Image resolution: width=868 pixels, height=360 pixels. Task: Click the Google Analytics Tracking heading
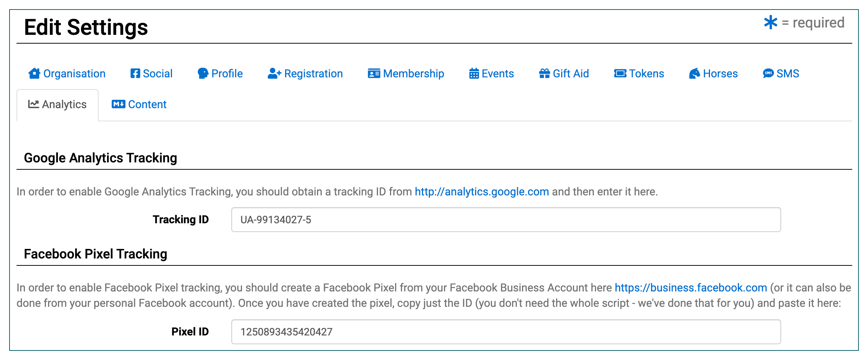[x=100, y=158]
